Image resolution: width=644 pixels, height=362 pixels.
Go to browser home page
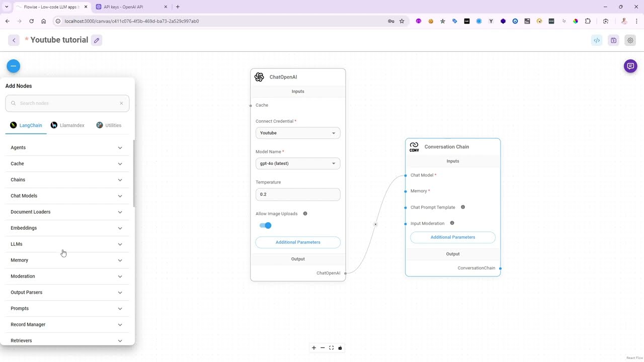[x=43, y=21]
